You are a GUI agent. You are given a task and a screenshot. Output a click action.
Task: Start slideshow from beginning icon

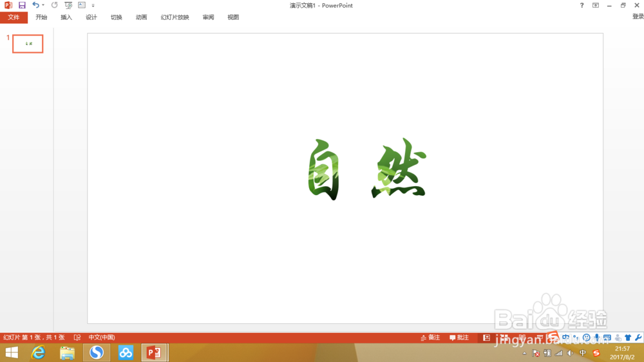click(68, 5)
